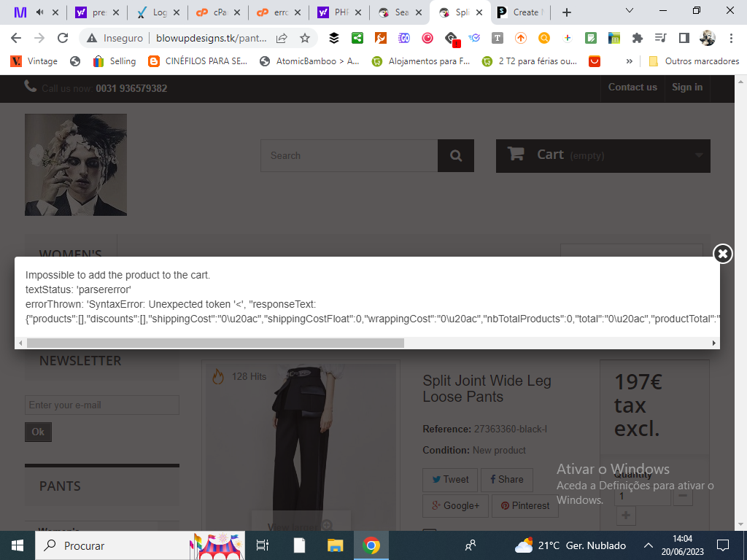Increase quantity with plus button

[626, 516]
